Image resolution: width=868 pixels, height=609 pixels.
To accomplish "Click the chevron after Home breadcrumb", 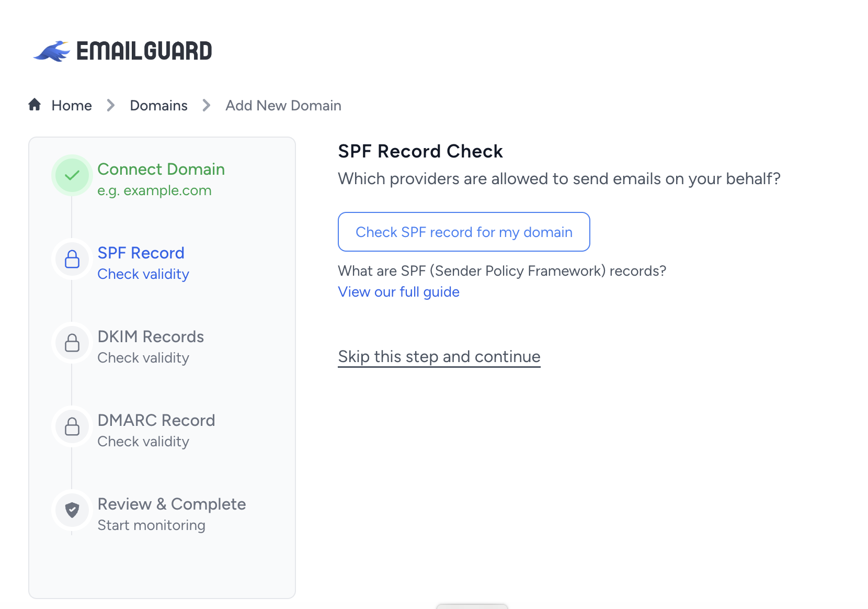I will [111, 106].
